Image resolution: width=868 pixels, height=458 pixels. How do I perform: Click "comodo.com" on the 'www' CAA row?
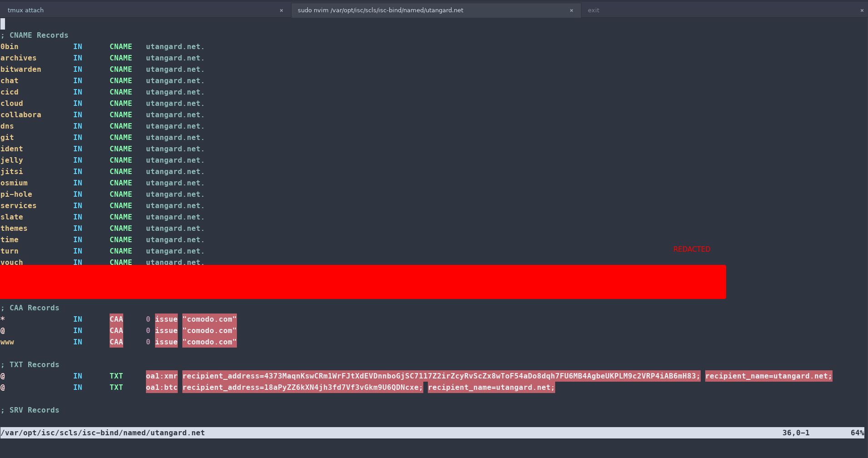pyautogui.click(x=210, y=342)
